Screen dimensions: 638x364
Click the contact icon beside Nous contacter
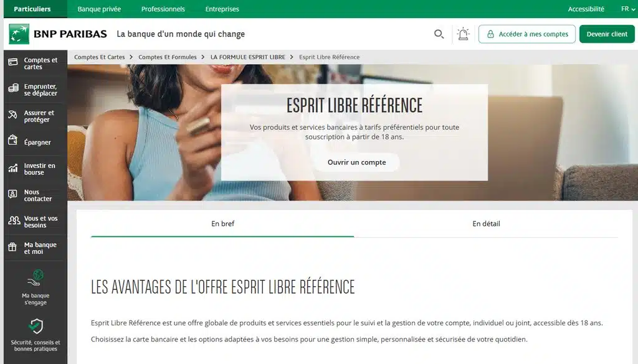[12, 194]
